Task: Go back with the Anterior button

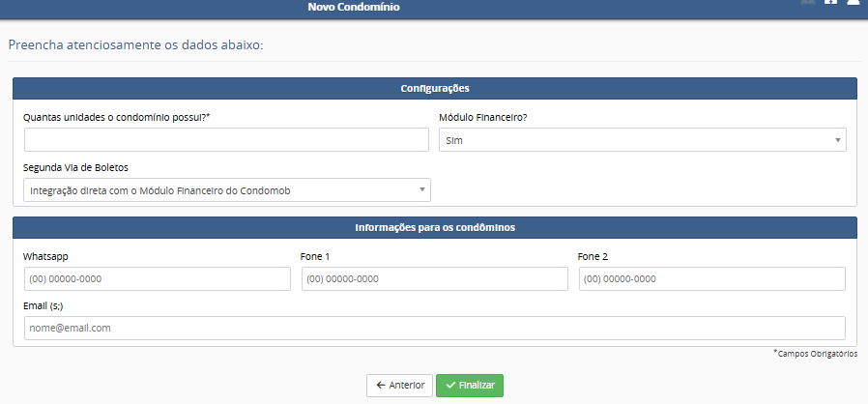Action: [399, 385]
